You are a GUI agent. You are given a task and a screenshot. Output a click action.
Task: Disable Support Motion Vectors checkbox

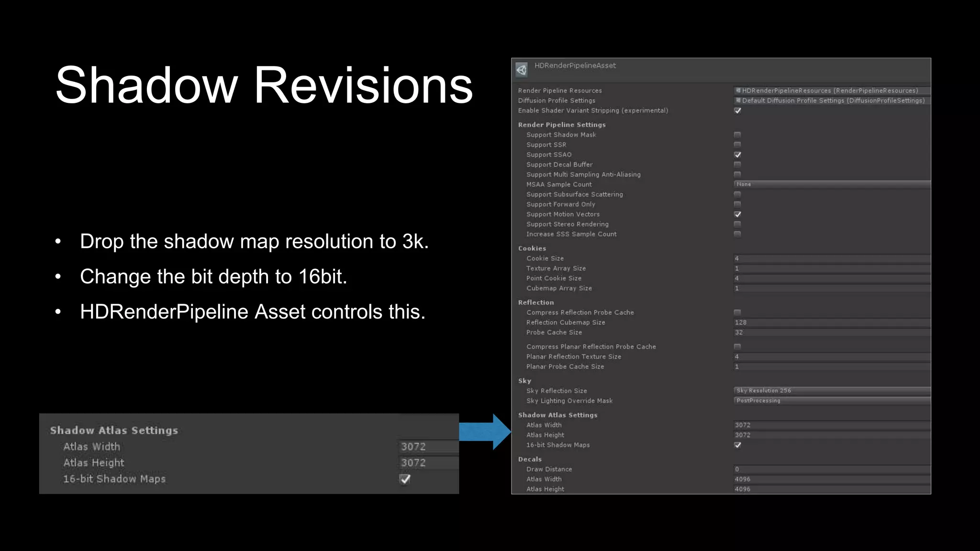tap(737, 214)
